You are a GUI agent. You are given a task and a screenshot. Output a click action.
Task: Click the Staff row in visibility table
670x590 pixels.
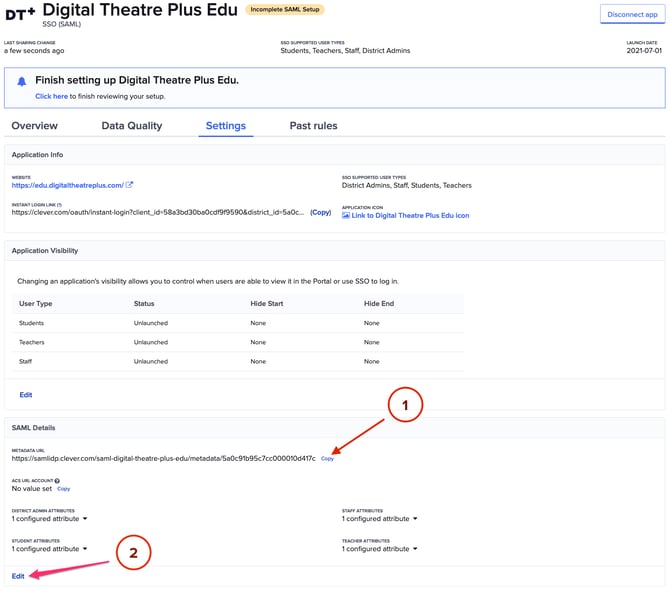(238, 361)
